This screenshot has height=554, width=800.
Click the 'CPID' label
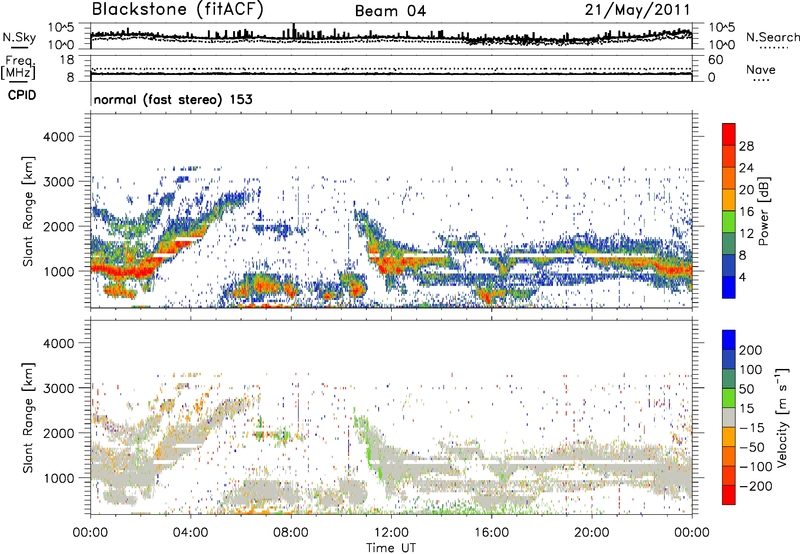(22, 95)
